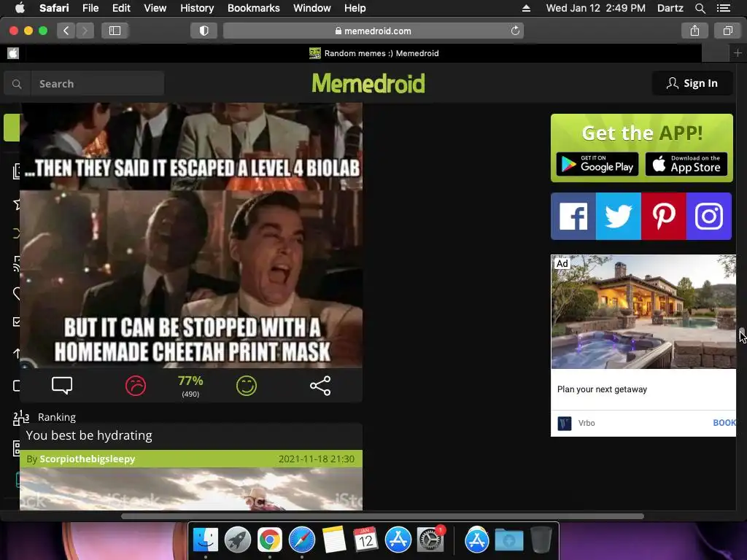Image resolution: width=747 pixels, height=560 pixels.
Task: Go forward with Safari forward arrow
Action: [85, 31]
